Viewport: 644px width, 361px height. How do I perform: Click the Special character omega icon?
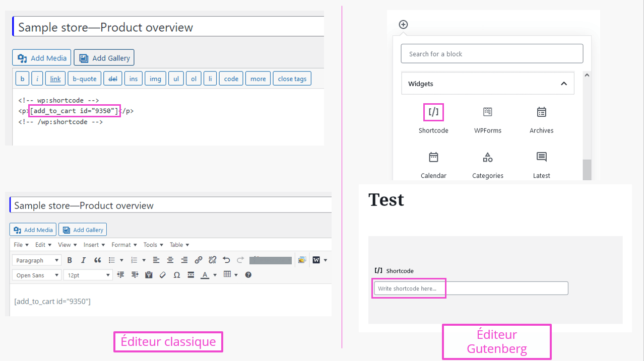177,275
